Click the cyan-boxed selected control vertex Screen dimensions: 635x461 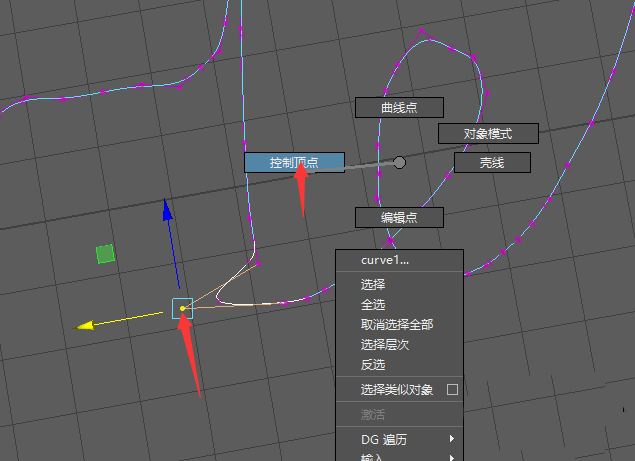182,308
